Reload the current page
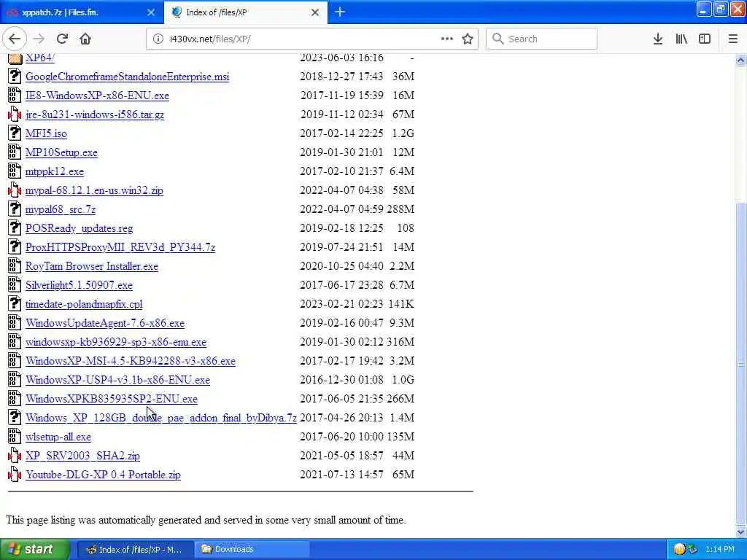747x560 pixels. point(62,39)
